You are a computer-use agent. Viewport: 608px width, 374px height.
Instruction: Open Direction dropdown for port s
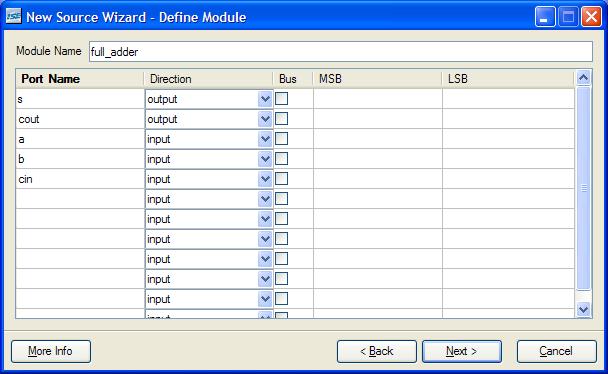point(265,99)
